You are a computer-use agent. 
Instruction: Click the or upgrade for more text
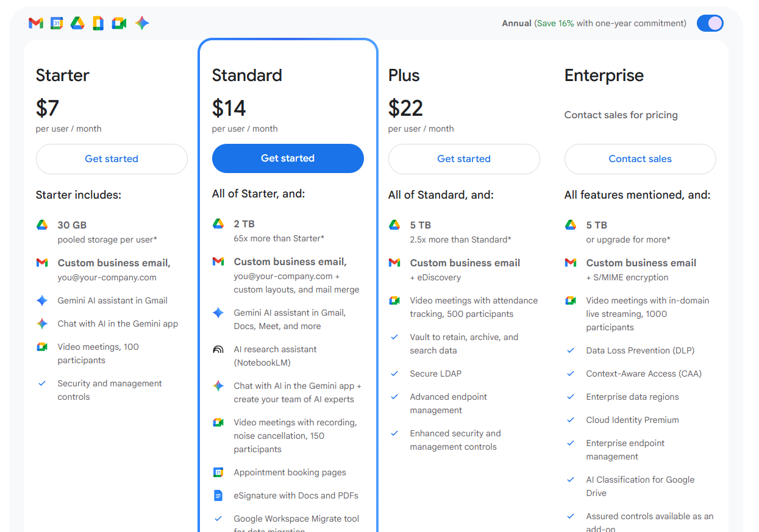tap(629, 239)
